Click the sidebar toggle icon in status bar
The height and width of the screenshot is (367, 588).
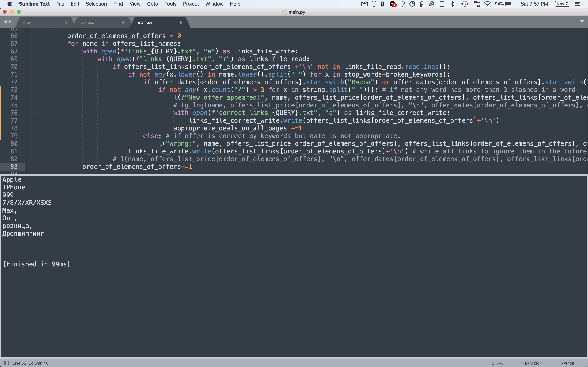[6, 363]
